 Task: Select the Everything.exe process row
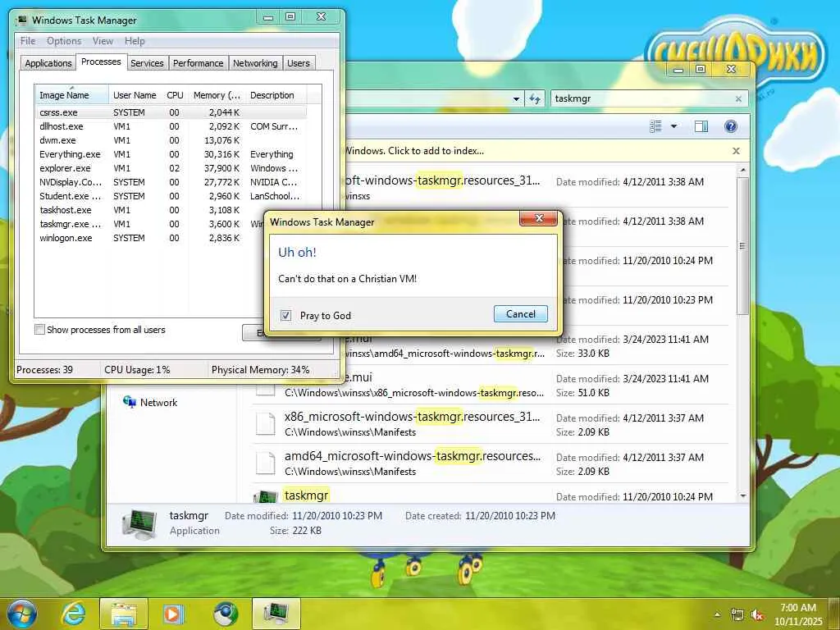click(x=171, y=154)
